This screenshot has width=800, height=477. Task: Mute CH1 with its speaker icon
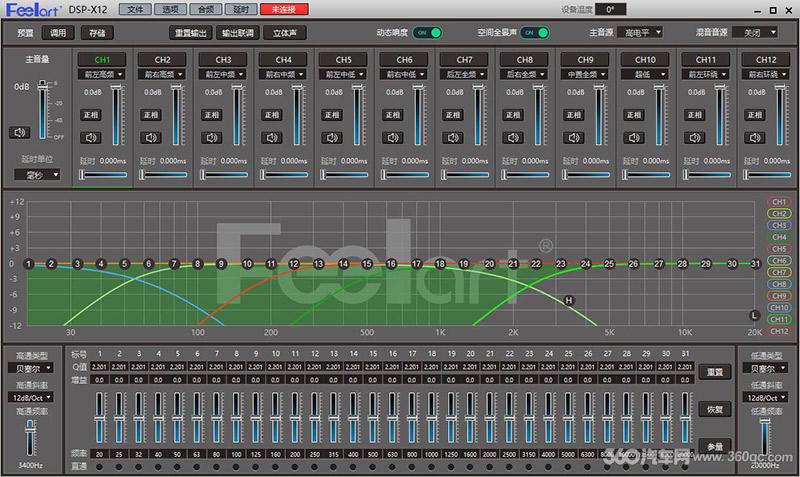[x=91, y=138]
